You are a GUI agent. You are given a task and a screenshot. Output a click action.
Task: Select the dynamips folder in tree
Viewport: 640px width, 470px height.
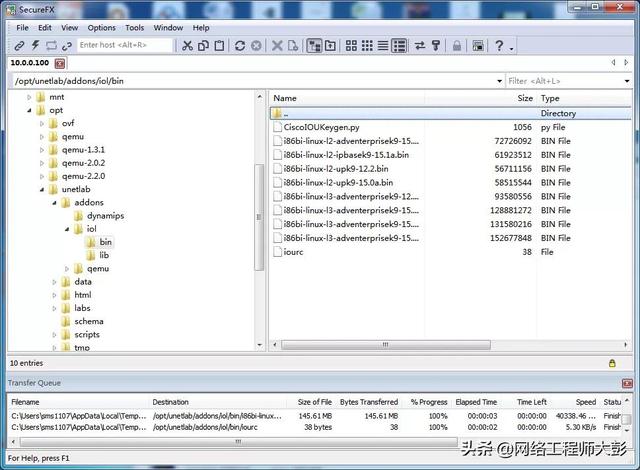pyautogui.click(x=105, y=216)
